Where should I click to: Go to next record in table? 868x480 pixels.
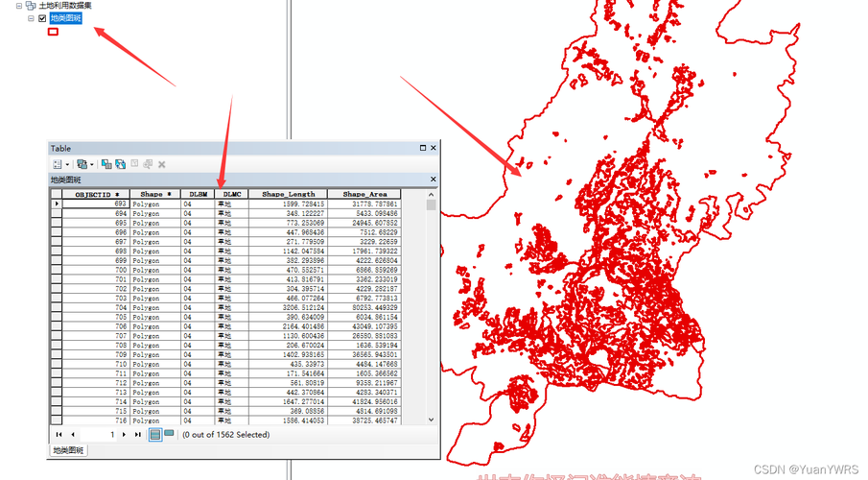[x=124, y=435]
